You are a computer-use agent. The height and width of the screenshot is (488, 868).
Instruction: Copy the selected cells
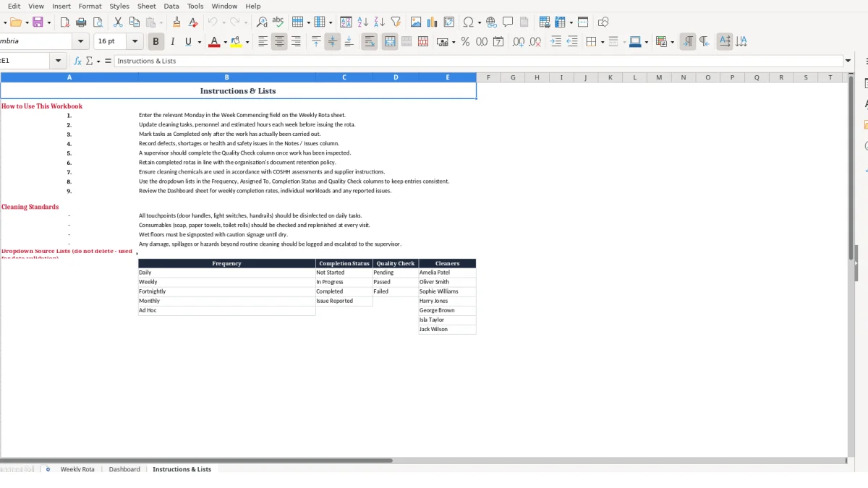[134, 22]
